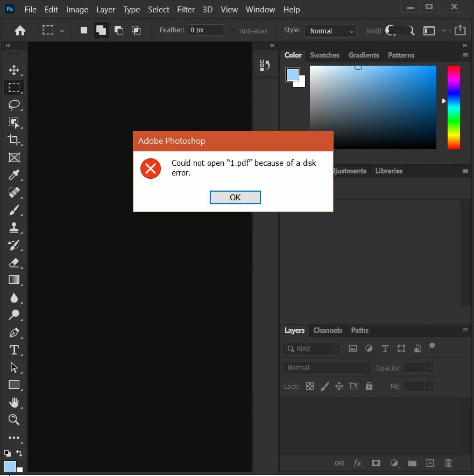Select the Path Selection tool
The image size is (474, 476).
click(x=14, y=368)
